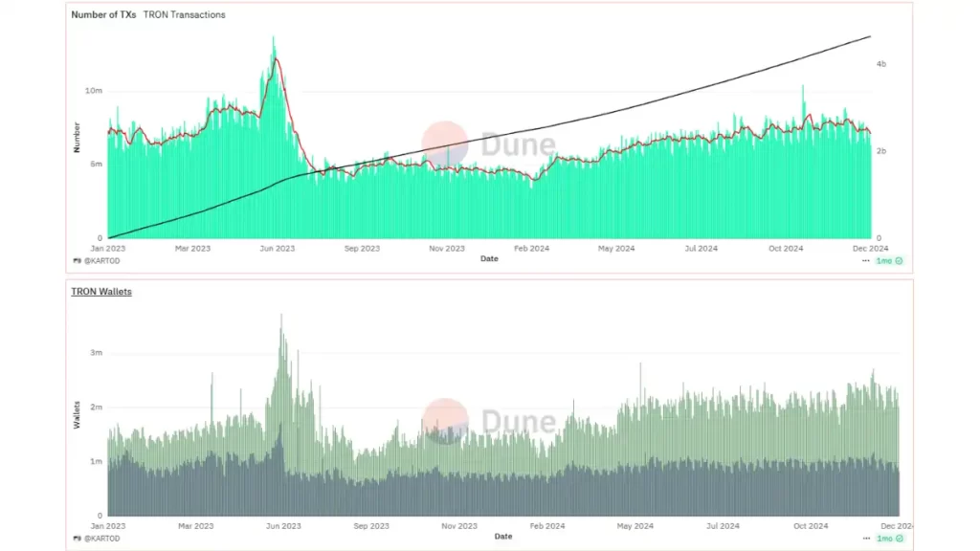Select the tallest wallets bar near Jun 2023
This screenshot has height=551, width=980.
[281, 316]
